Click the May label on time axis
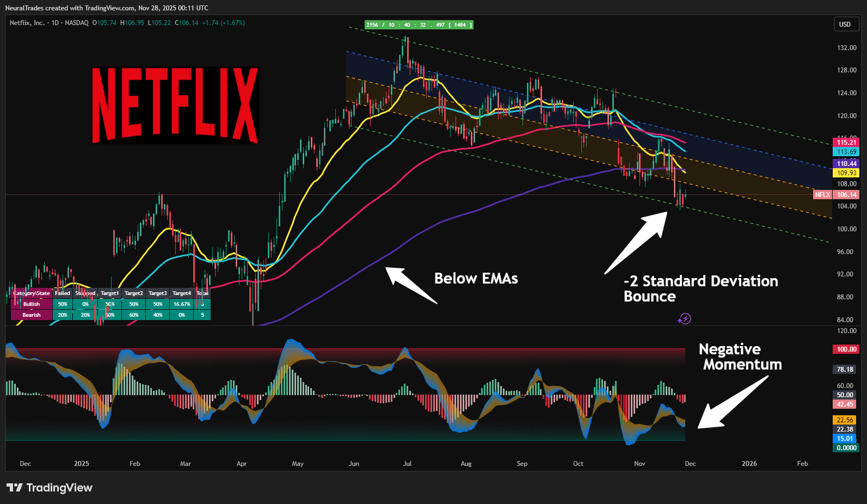The height and width of the screenshot is (504, 867). coord(298,464)
